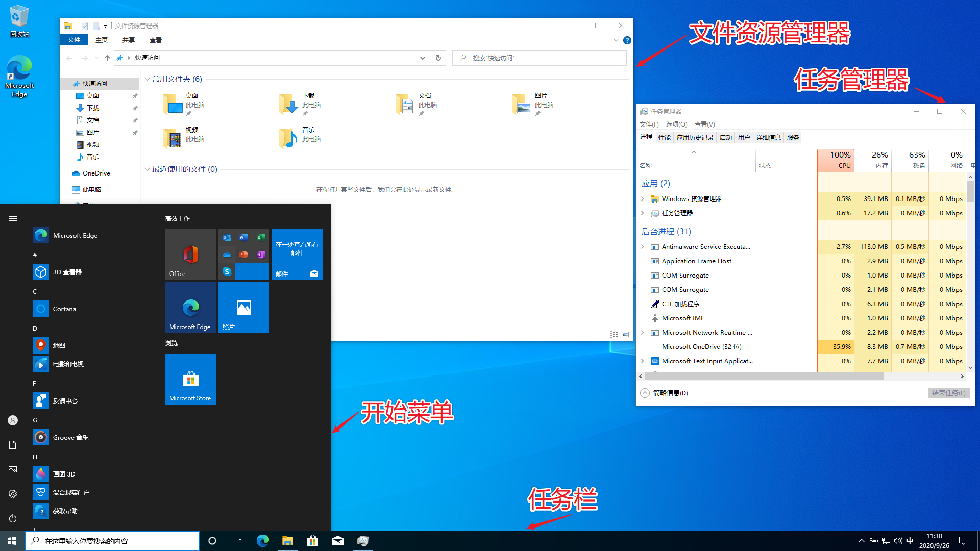Open the address bar history dropdown
This screenshot has height=551, width=980.
coord(423,58)
